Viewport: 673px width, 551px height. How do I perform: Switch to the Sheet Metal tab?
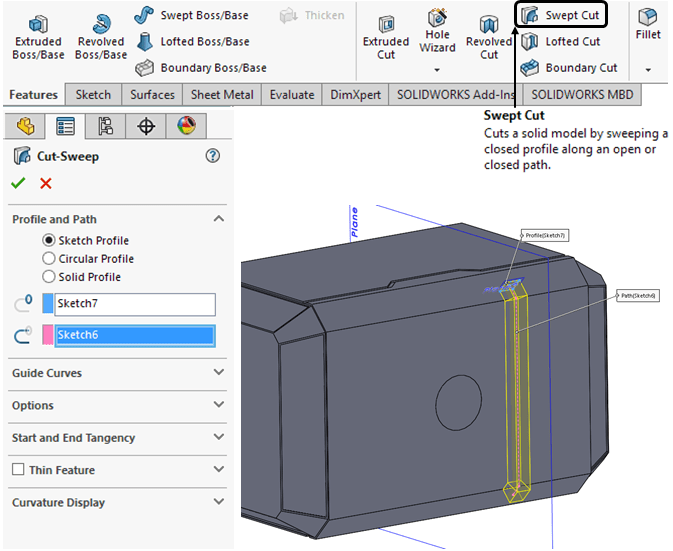pyautogui.click(x=223, y=95)
